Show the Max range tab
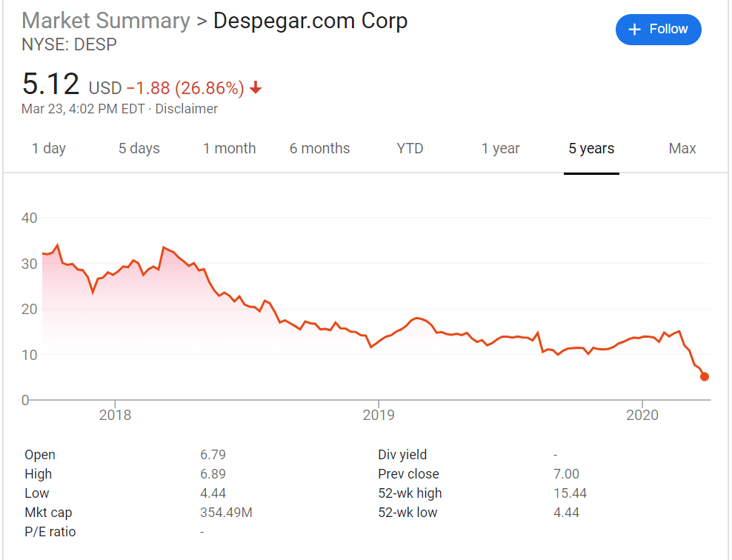This screenshot has width=732, height=560. pos(682,149)
